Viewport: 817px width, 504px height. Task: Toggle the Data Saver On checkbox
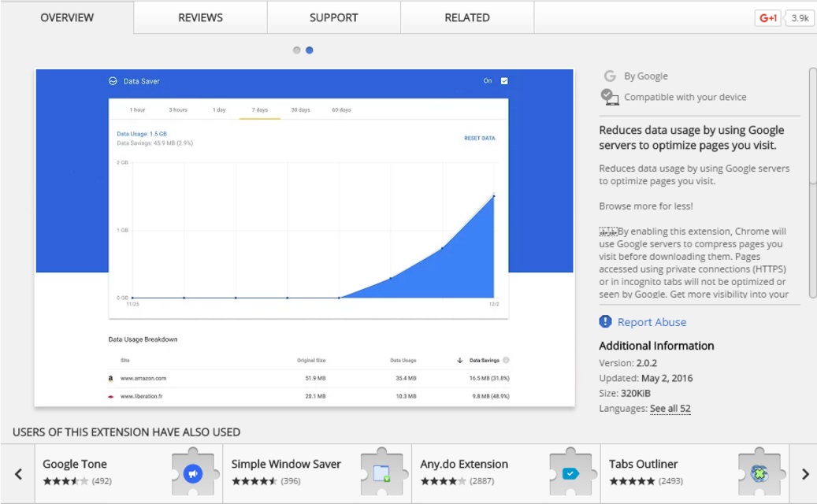pos(504,80)
